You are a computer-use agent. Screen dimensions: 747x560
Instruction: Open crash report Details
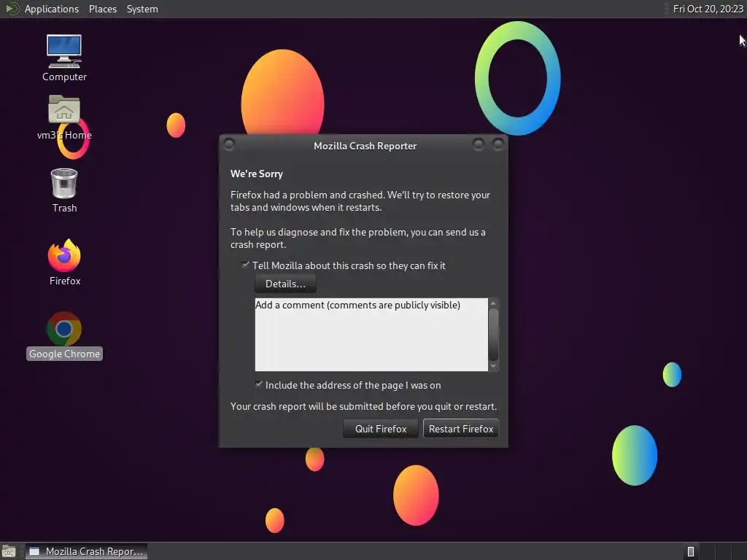pos(285,284)
